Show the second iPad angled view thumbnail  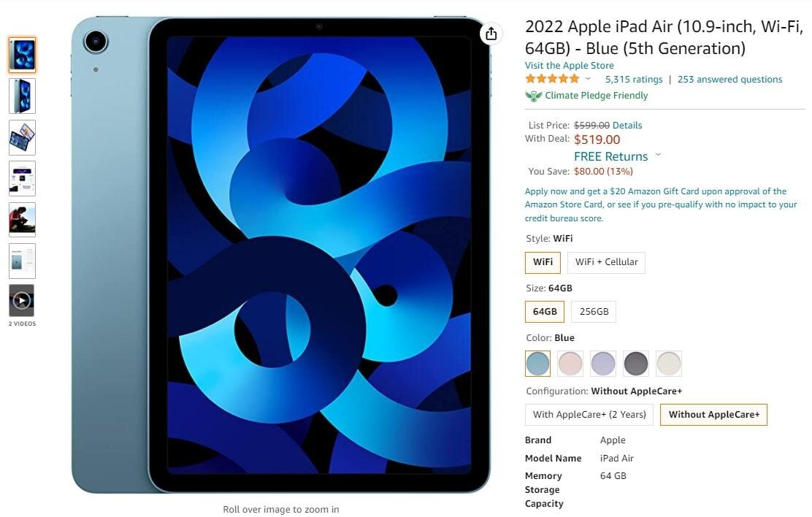click(x=22, y=96)
